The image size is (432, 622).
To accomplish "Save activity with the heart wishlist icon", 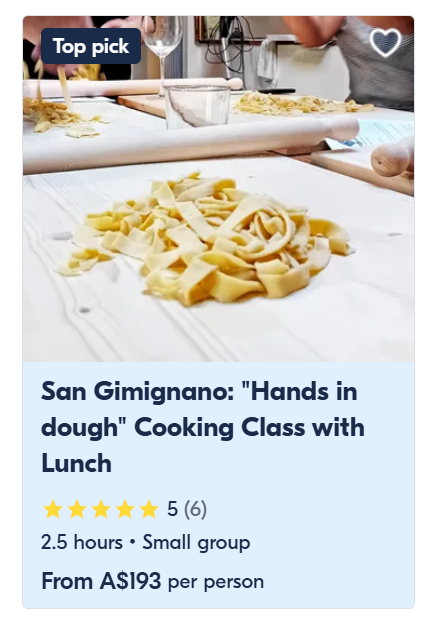I will [x=385, y=43].
